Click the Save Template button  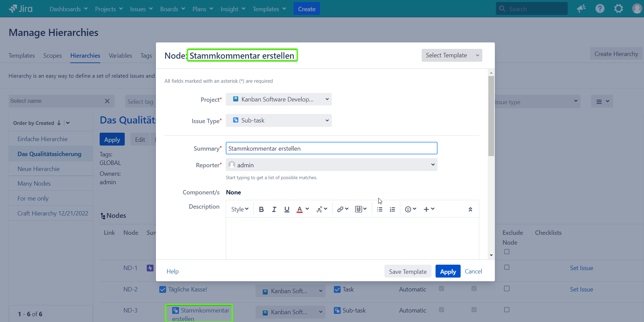click(x=407, y=271)
